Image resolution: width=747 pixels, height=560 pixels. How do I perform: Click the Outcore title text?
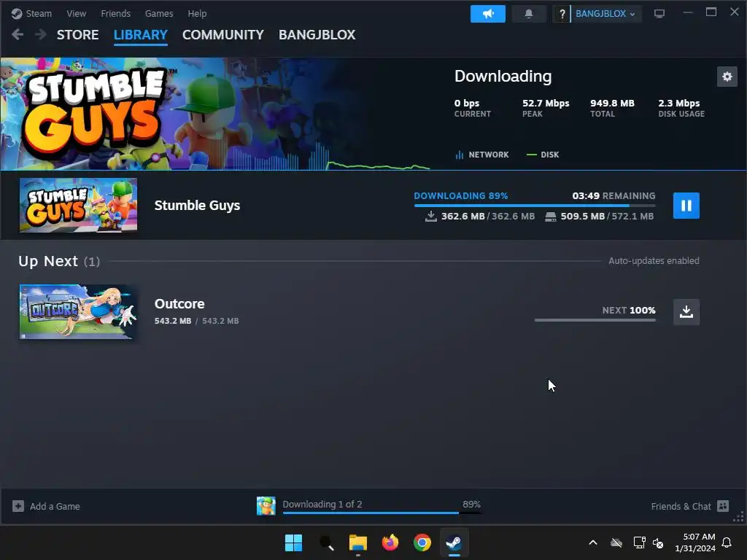click(179, 304)
